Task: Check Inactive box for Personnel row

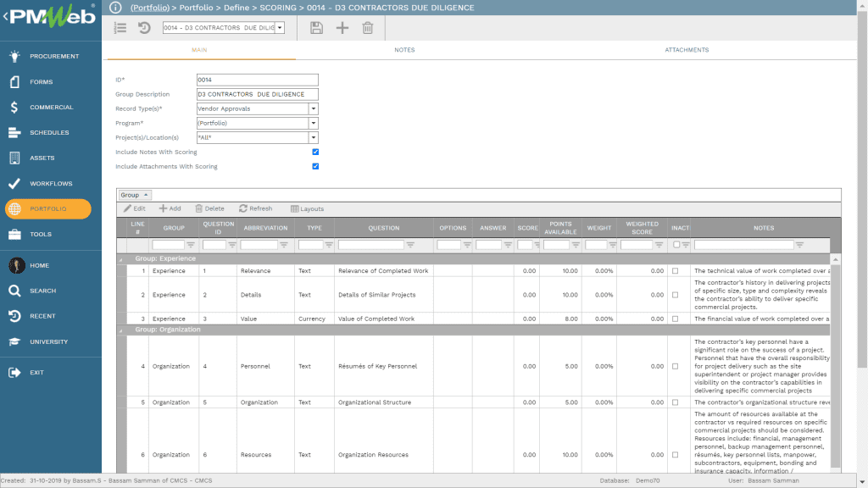Action: coord(675,366)
